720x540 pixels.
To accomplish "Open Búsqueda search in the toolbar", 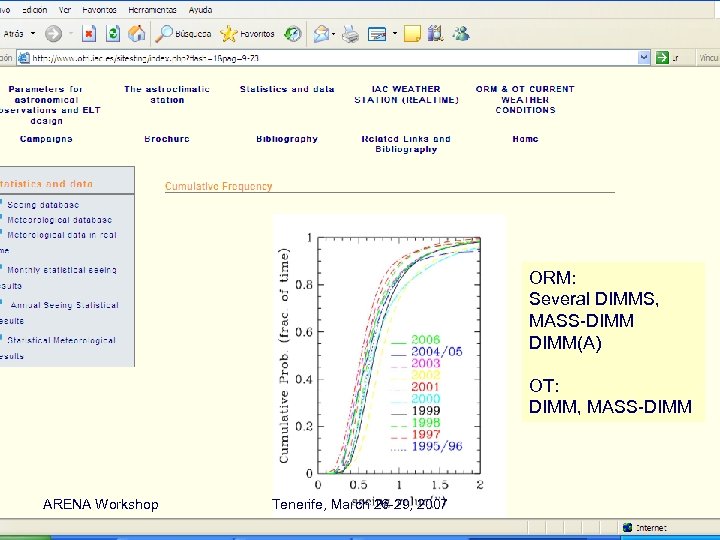I will (175, 33).
